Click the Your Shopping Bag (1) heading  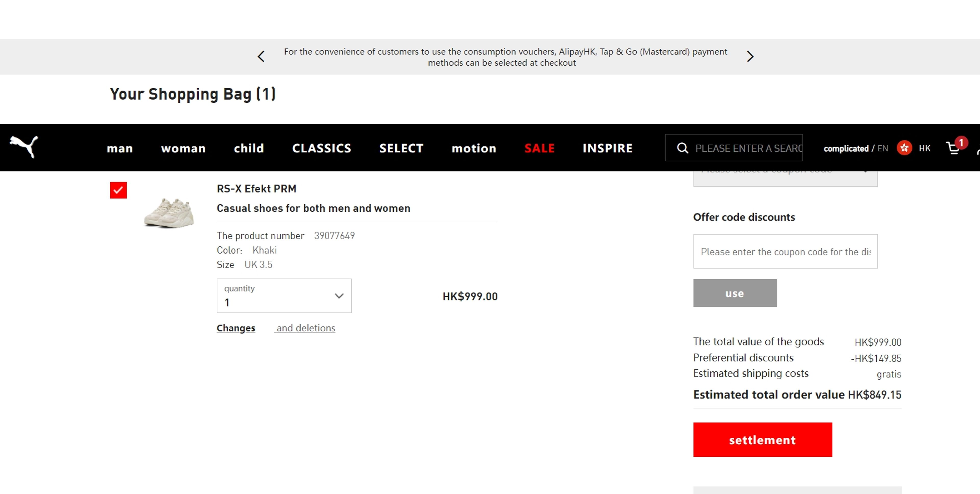click(x=192, y=94)
